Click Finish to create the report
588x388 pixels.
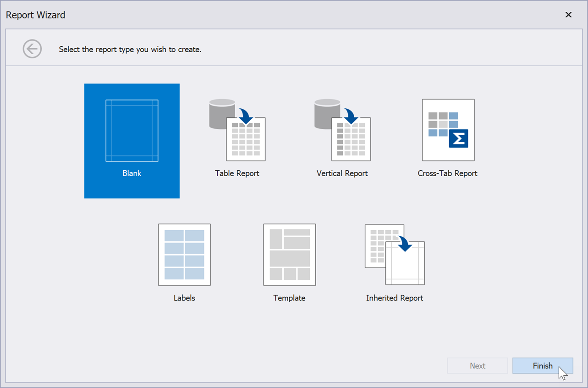[x=543, y=366]
